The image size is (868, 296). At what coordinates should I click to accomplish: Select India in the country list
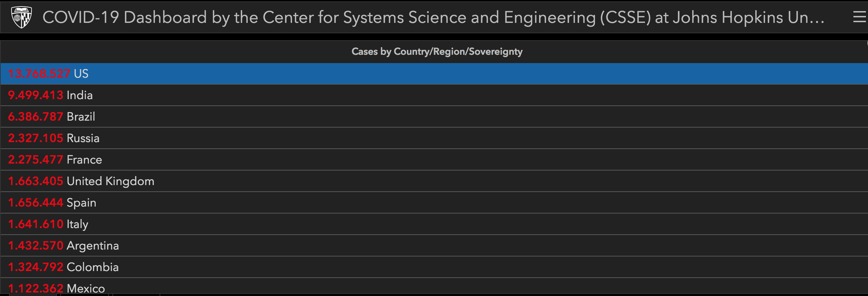coord(79,95)
